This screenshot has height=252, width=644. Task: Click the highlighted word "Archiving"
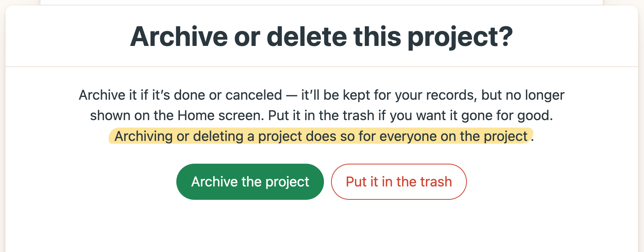(x=143, y=136)
